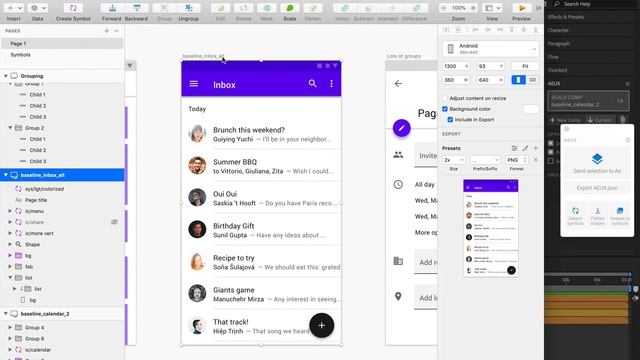Click the zoom in plus button
The width and height of the screenshot is (640, 360).
pyautogui.click(x=473, y=8)
